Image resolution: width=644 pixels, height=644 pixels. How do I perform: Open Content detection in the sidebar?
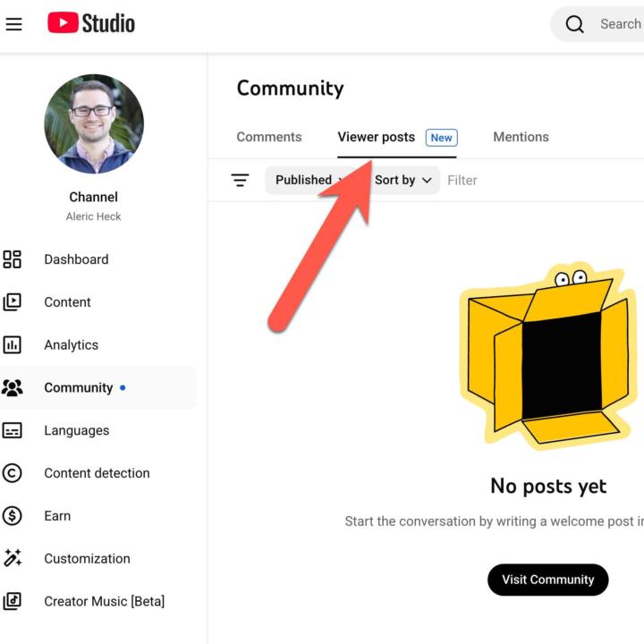pyautogui.click(x=97, y=473)
